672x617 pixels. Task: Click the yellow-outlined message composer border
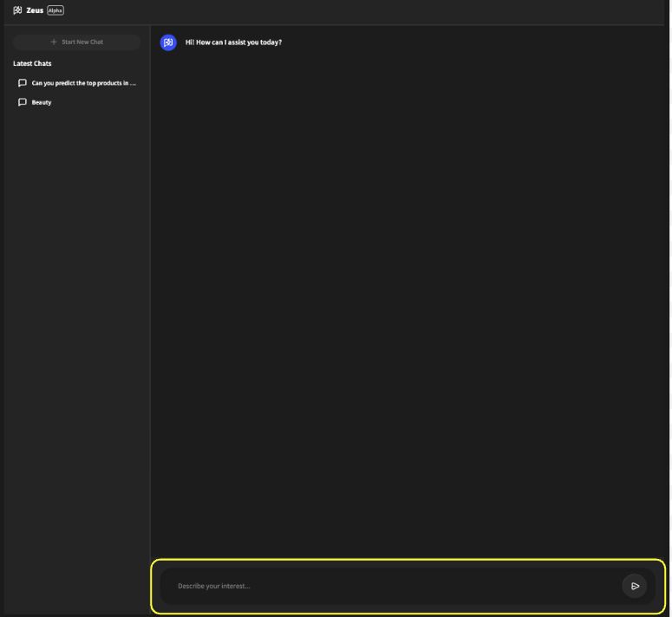pos(408,560)
